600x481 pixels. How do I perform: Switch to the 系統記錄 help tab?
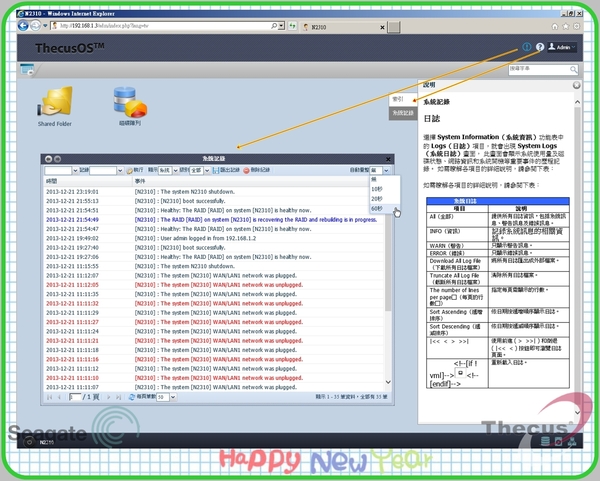[401, 113]
